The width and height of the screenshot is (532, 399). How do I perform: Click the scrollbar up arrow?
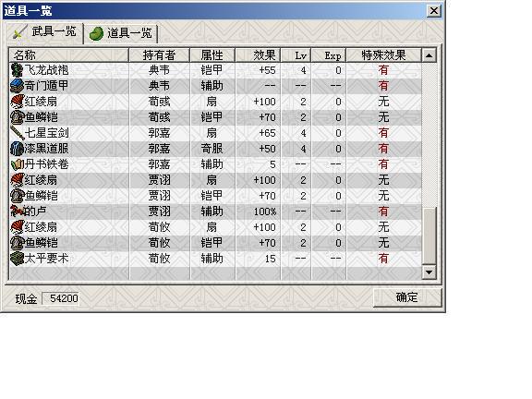click(x=429, y=55)
